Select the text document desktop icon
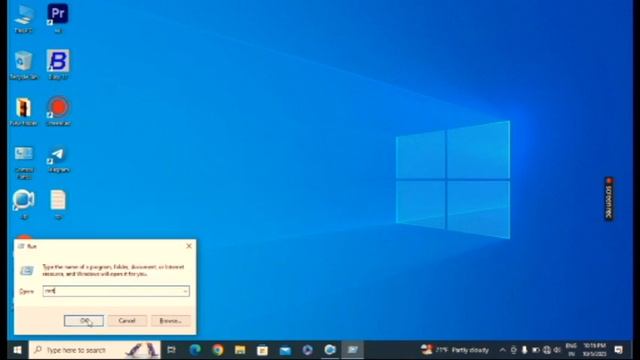 (58, 204)
